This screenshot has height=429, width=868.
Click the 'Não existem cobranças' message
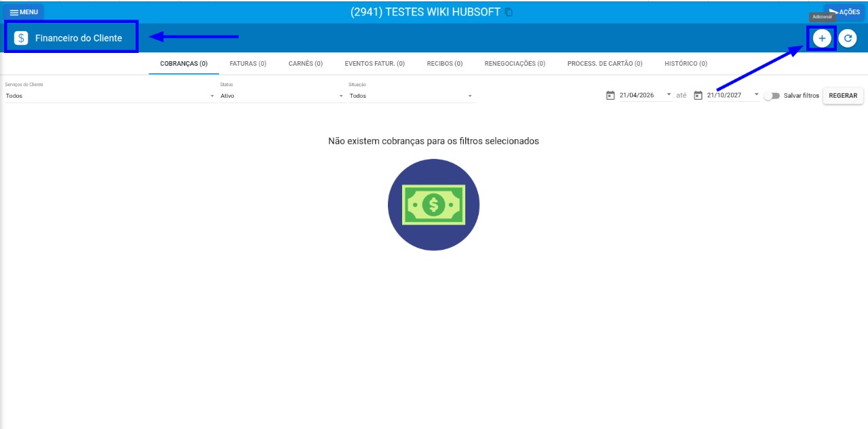click(x=433, y=141)
